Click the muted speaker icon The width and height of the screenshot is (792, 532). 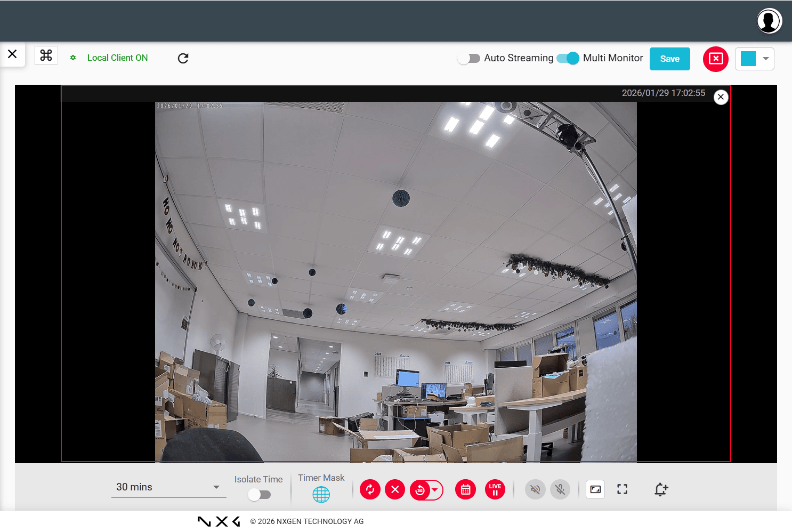pyautogui.click(x=535, y=489)
